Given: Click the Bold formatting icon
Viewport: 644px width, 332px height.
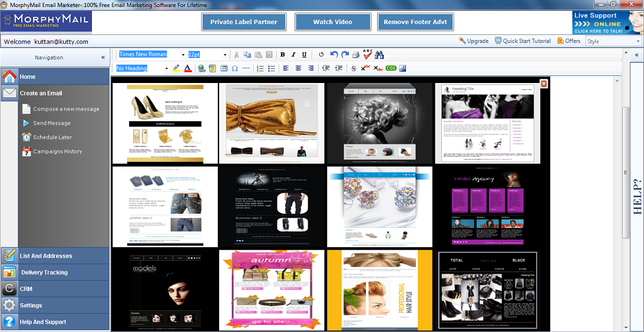Looking at the screenshot, I should click(283, 55).
